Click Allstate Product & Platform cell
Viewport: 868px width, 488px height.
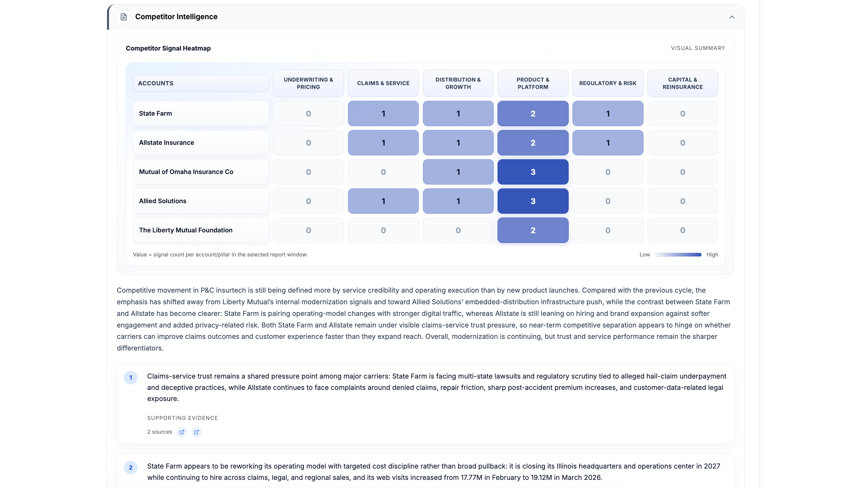point(533,143)
